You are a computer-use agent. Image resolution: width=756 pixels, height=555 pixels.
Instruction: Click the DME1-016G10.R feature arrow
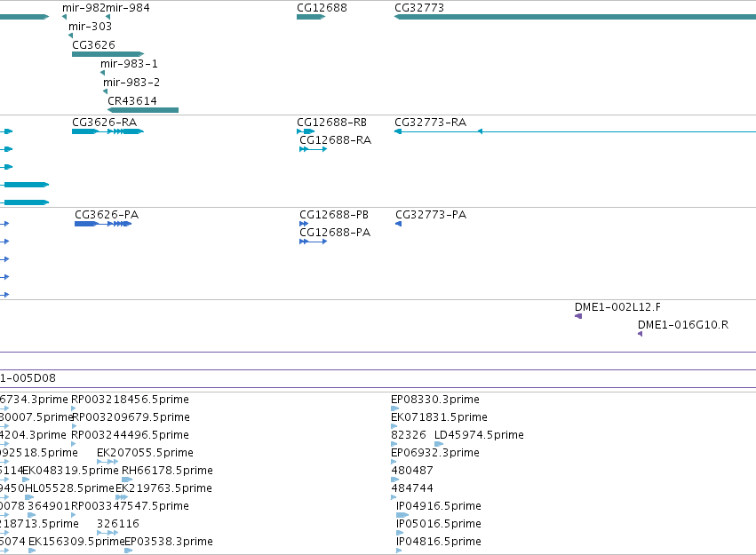(x=640, y=334)
